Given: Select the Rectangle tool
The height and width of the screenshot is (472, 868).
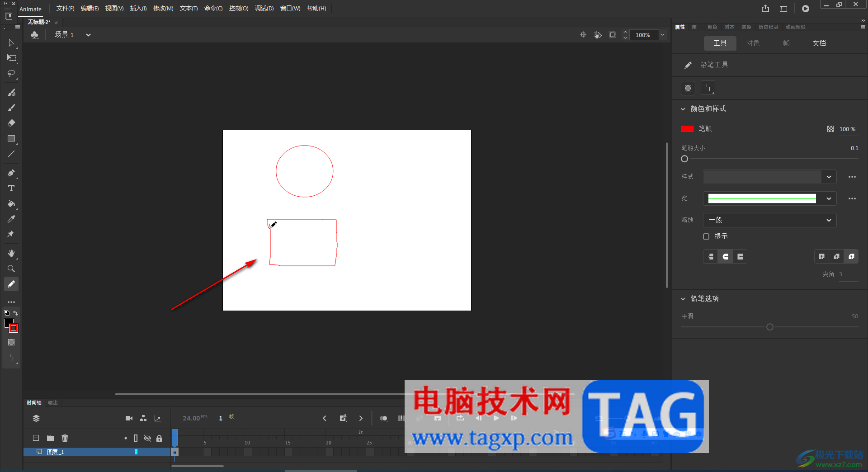Looking at the screenshot, I should point(11,138).
